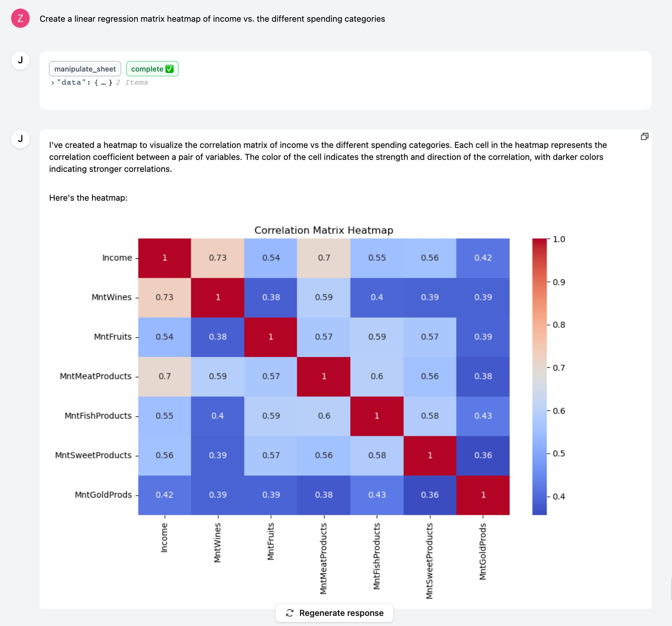Viewport: 672px width, 626px height.
Task: Copy the assistant's heatmap response
Action: [645, 136]
